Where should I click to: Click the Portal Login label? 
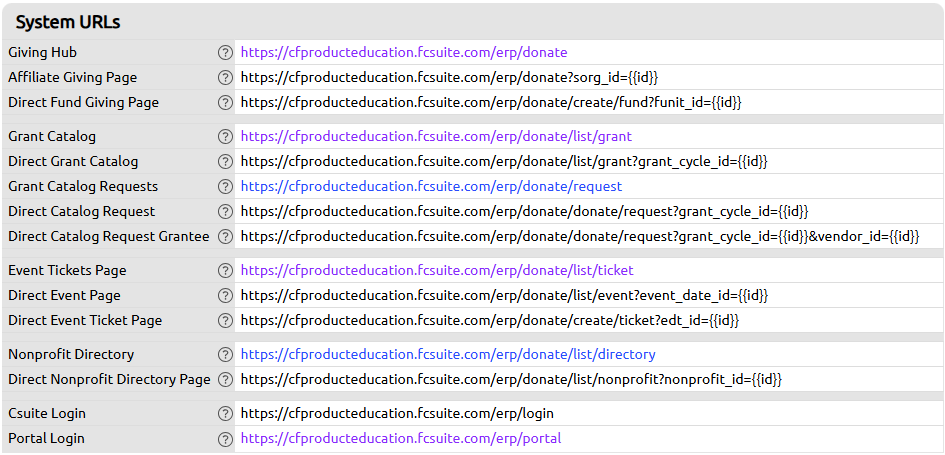[46, 439]
